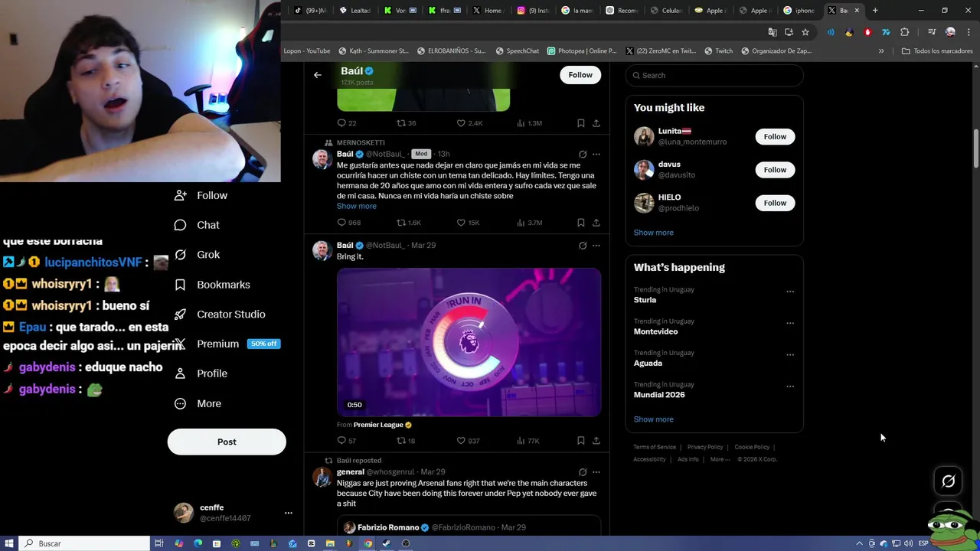The height and width of the screenshot is (551, 980).
Task: Click the X Search input field
Action: (714, 75)
